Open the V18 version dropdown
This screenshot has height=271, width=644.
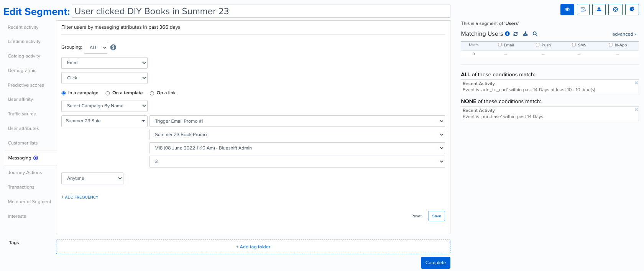coord(297,148)
